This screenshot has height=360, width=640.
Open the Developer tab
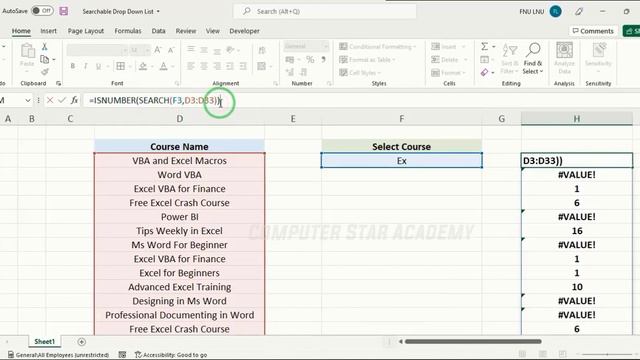pyautogui.click(x=244, y=31)
